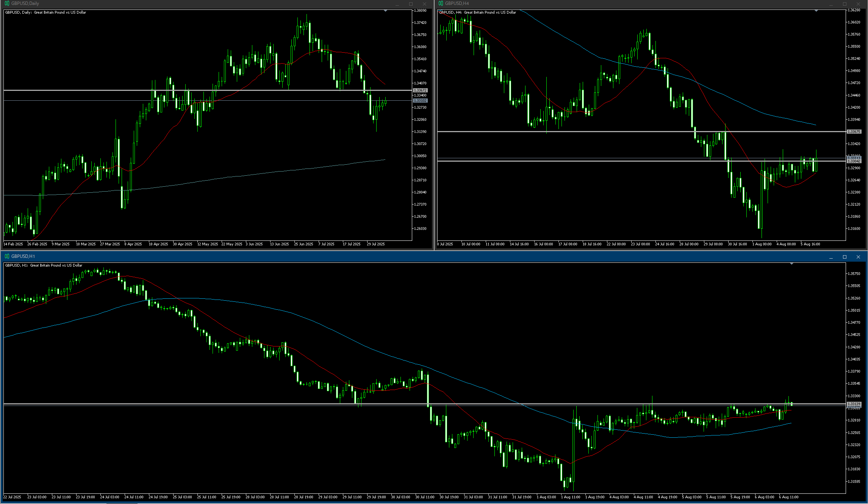The width and height of the screenshot is (868, 504).
Task: Click the H1 chart time axis at 30 Jul 11:00
Action: 425,497
